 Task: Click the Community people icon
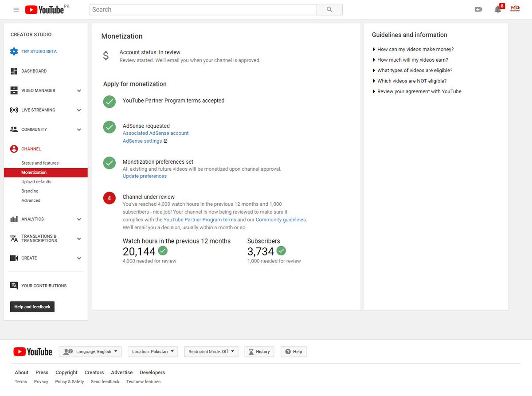tap(14, 129)
